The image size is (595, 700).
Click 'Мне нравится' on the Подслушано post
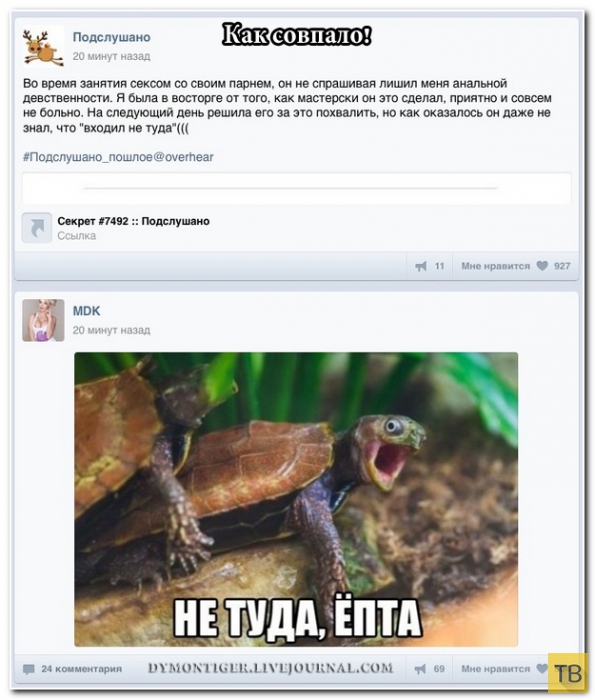point(495,266)
